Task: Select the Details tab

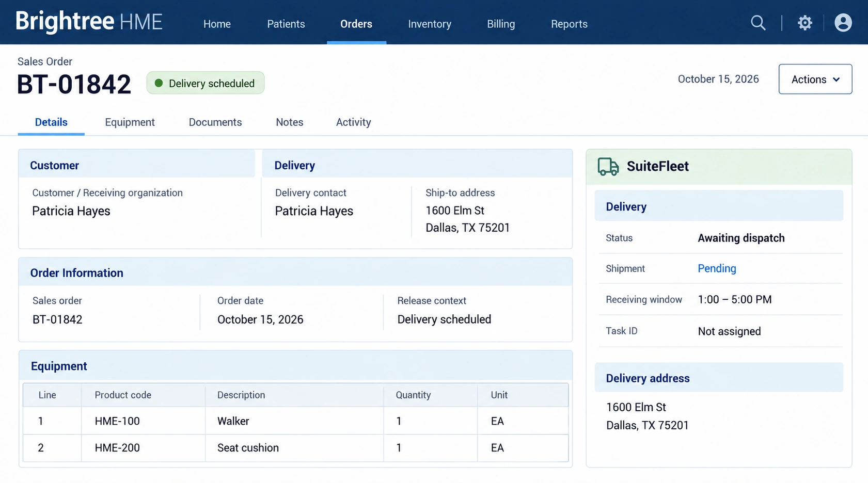Action: coord(51,122)
